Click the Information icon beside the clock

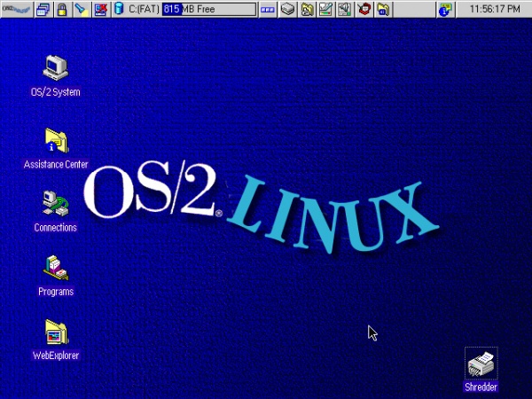tap(445, 9)
